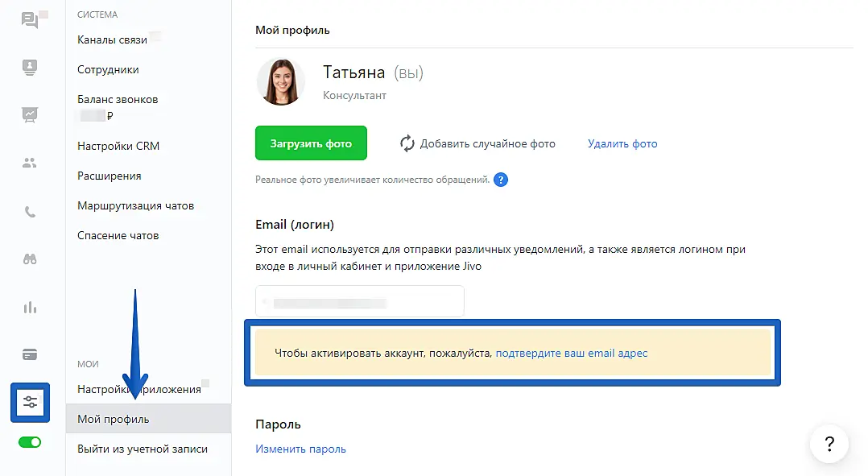Click Добавить случайное фото
Image resolution: width=868 pixels, height=476 pixels.
pyautogui.click(x=478, y=144)
